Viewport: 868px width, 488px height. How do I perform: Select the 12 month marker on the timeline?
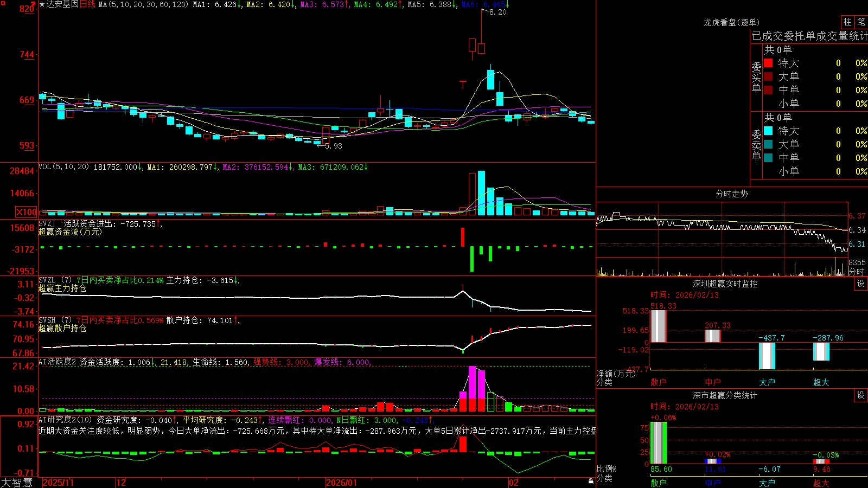(x=121, y=483)
